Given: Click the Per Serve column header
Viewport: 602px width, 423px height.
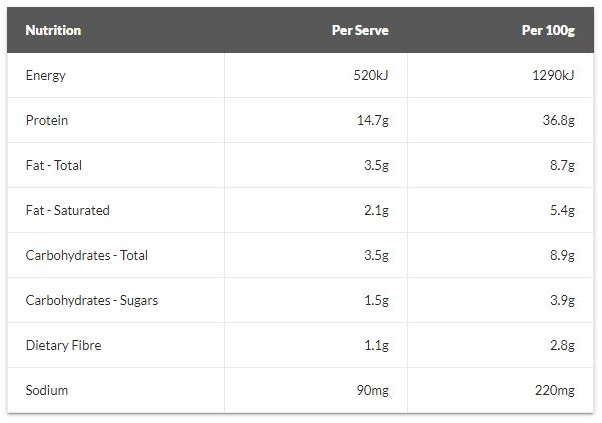Looking at the screenshot, I should (x=360, y=30).
